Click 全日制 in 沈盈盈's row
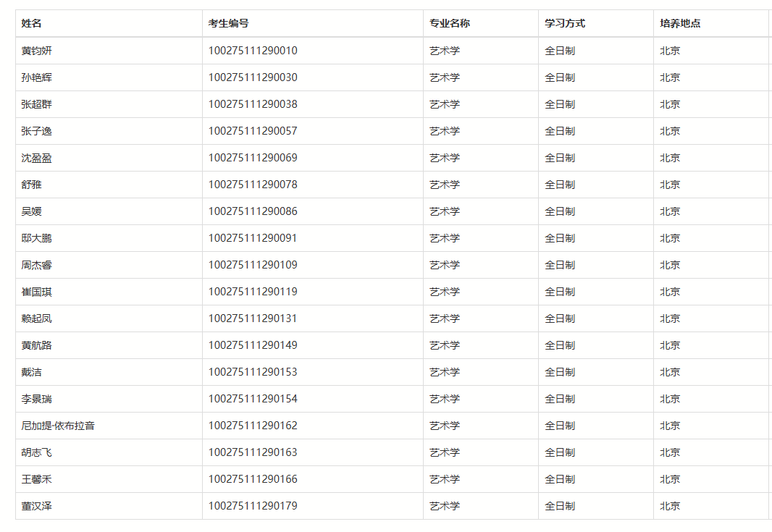This screenshot has height=532, width=772. pos(558,158)
